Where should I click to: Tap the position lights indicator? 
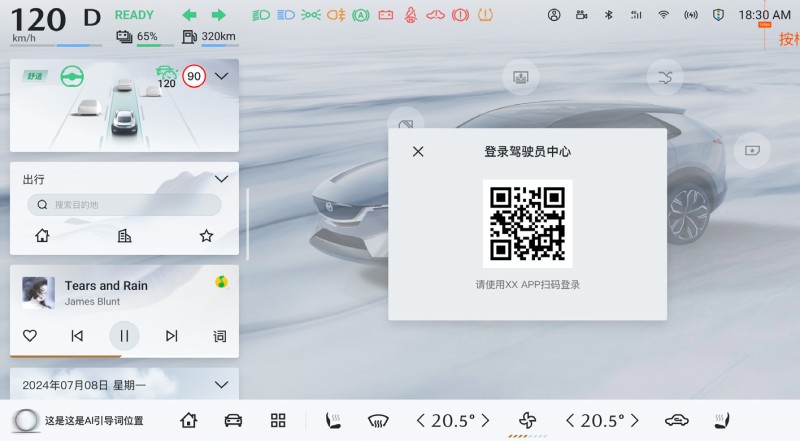point(311,15)
